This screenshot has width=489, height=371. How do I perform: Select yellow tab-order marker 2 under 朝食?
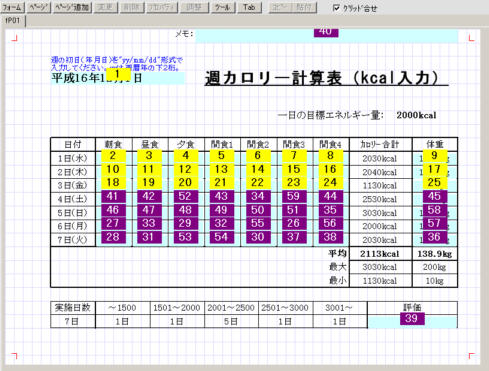point(113,155)
